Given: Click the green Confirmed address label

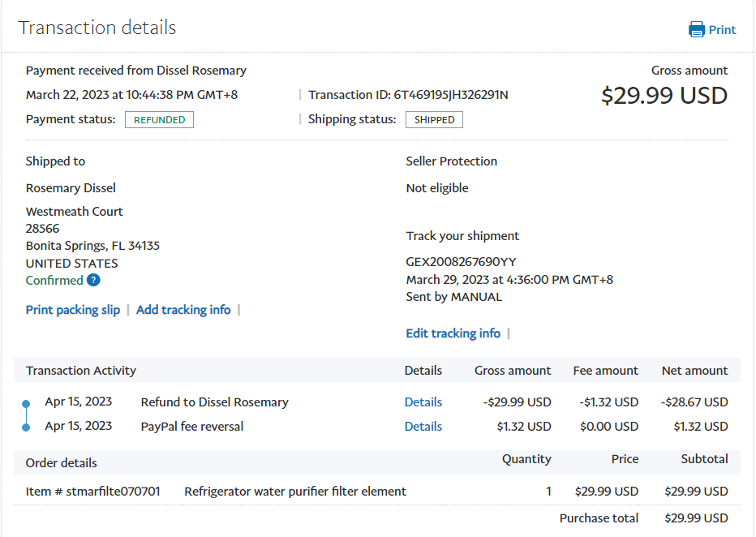Looking at the screenshot, I should (54, 281).
